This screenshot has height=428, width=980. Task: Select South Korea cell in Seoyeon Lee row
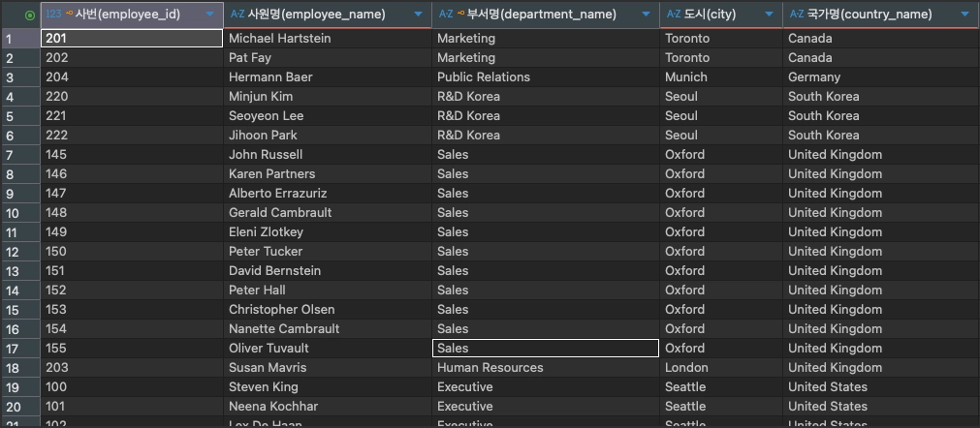[881, 116]
